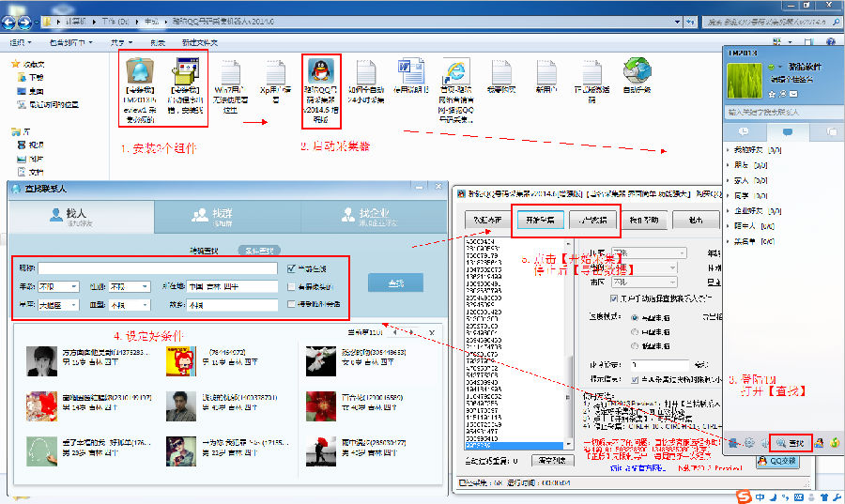Viewport: 845px width, 504px height.
Task: Open the 24-hour auto collection text file
Action: click(366, 71)
